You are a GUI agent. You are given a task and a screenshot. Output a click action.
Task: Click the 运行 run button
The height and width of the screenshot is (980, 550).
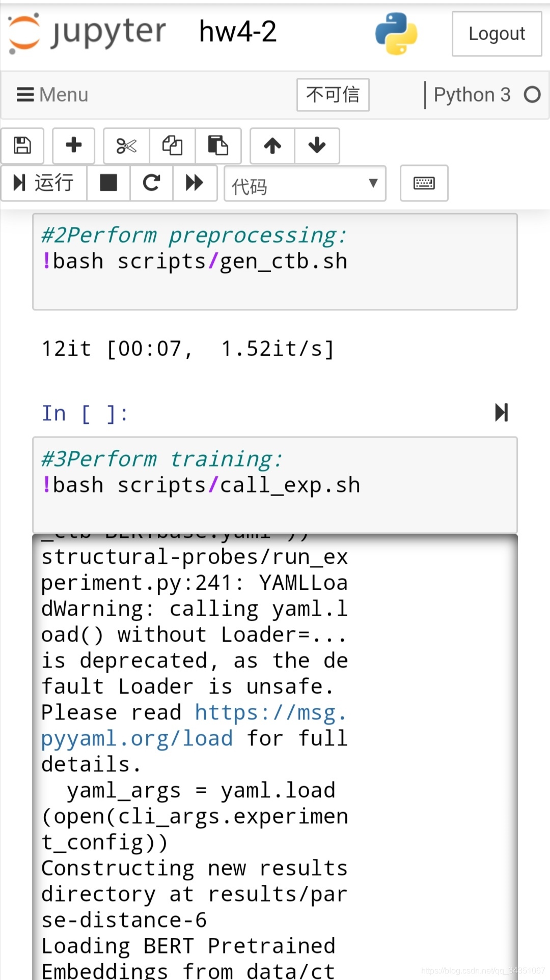coord(44,183)
